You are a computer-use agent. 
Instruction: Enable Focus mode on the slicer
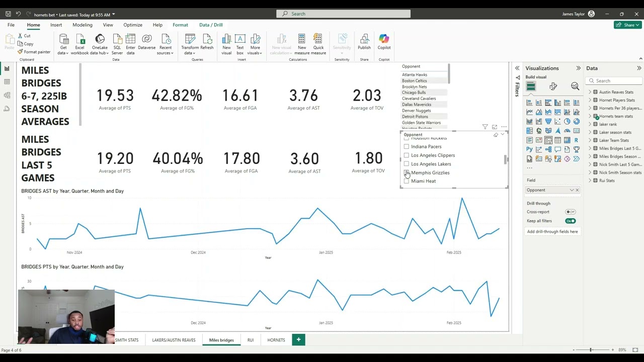pos(495,127)
